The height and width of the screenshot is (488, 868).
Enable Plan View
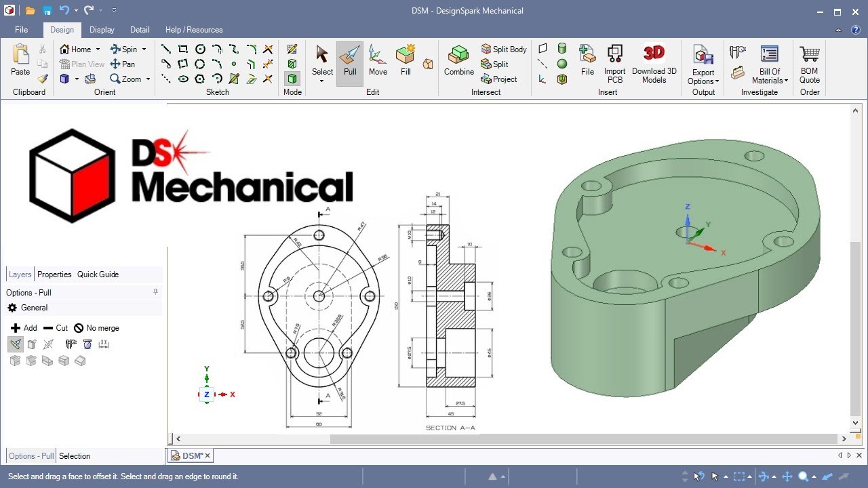[x=82, y=64]
